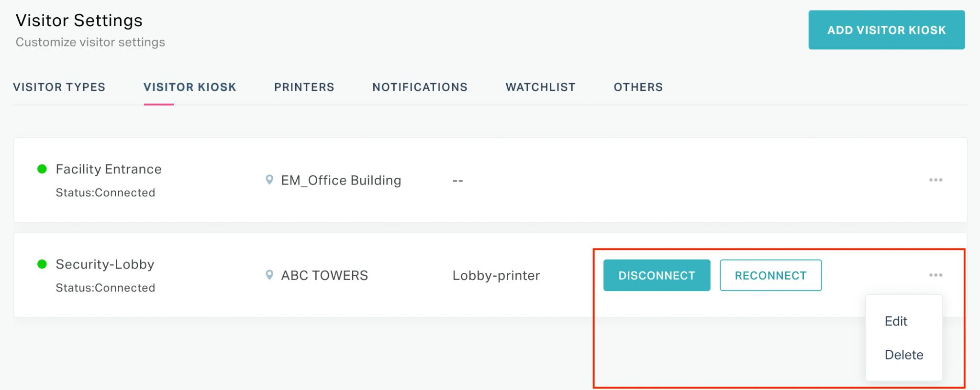Image resolution: width=980 pixels, height=390 pixels.
Task: Open the Printers tab
Action: pos(304,87)
